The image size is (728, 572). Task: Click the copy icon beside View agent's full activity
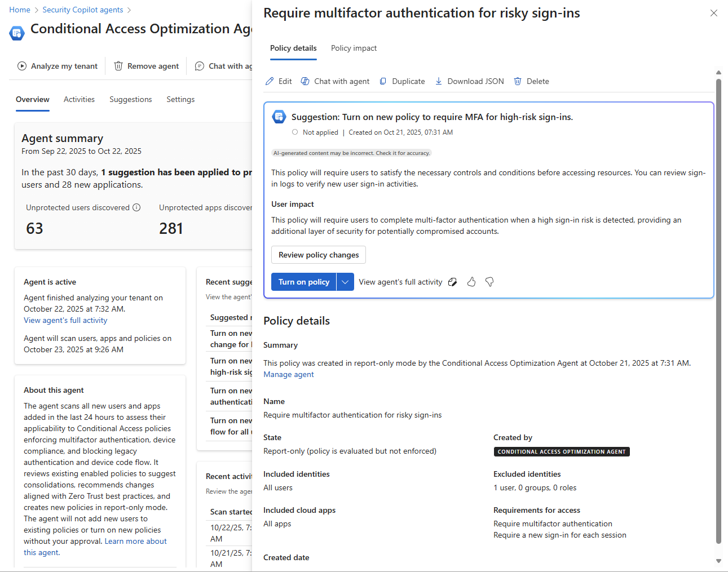click(x=452, y=282)
